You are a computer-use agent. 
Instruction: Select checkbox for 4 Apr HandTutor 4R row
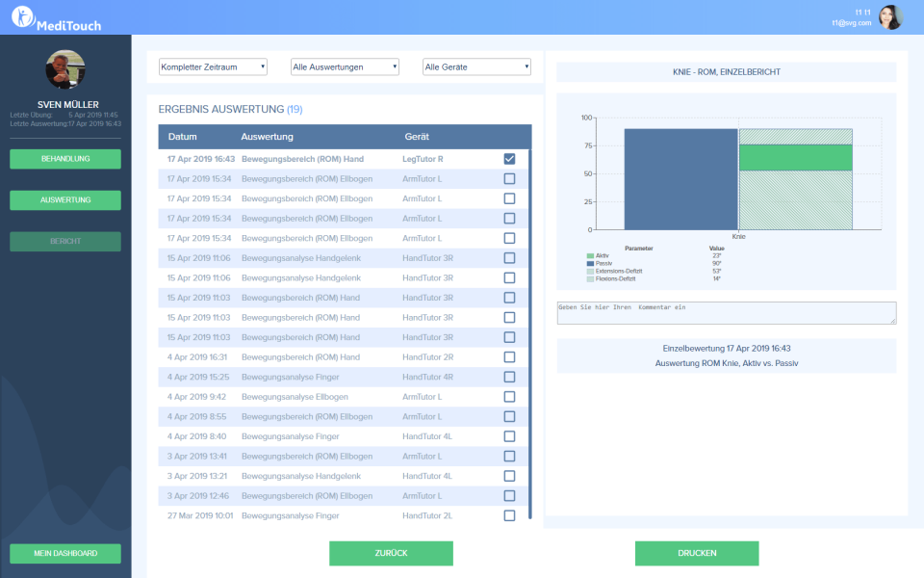(x=509, y=377)
